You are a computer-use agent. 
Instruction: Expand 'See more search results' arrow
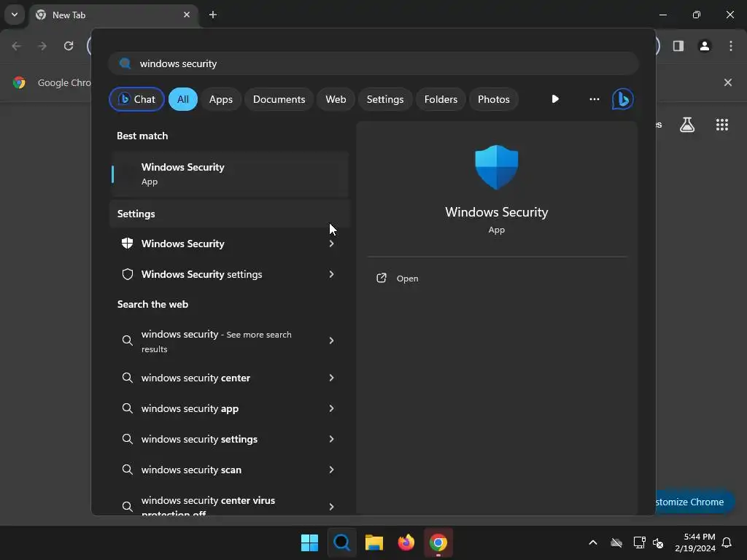click(x=332, y=341)
